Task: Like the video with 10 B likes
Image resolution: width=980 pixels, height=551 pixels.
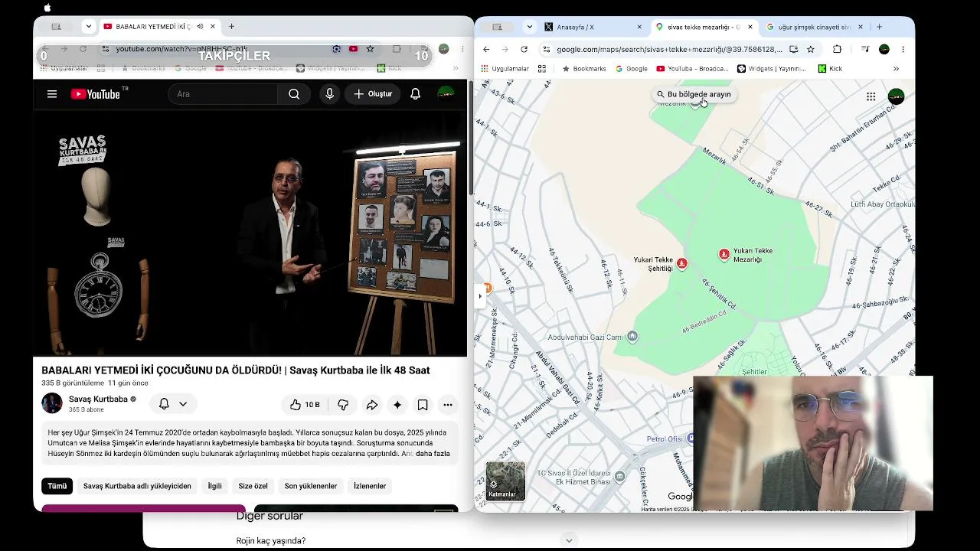Action: (x=304, y=405)
